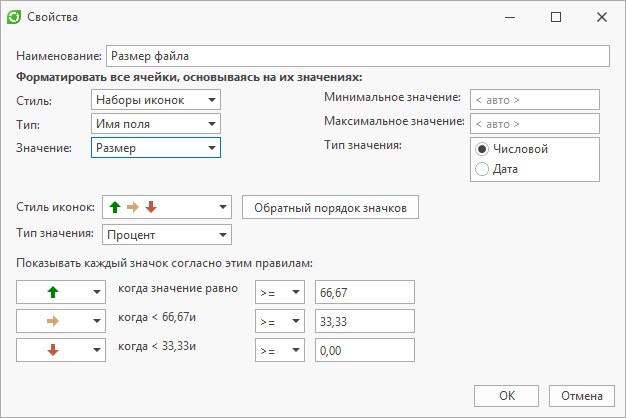Image resolution: width=626 pixels, height=418 pixels.
Task: Click green up arrow in first rule row
Action: coord(53,292)
